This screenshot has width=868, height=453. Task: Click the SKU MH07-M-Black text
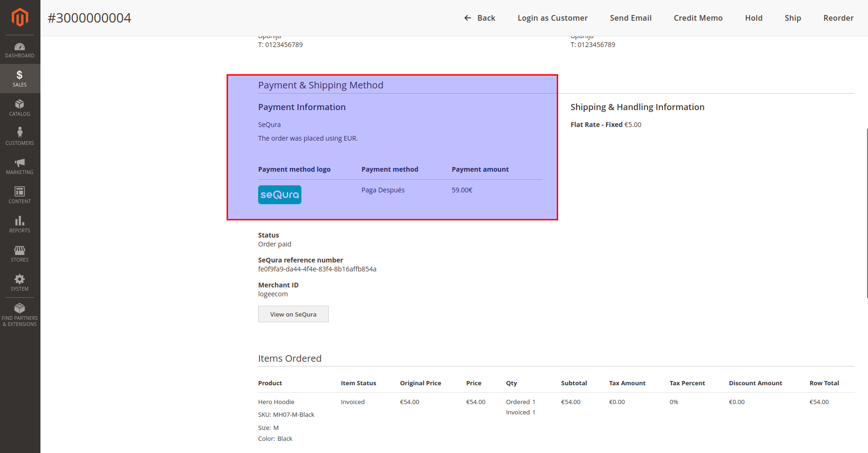(x=286, y=414)
